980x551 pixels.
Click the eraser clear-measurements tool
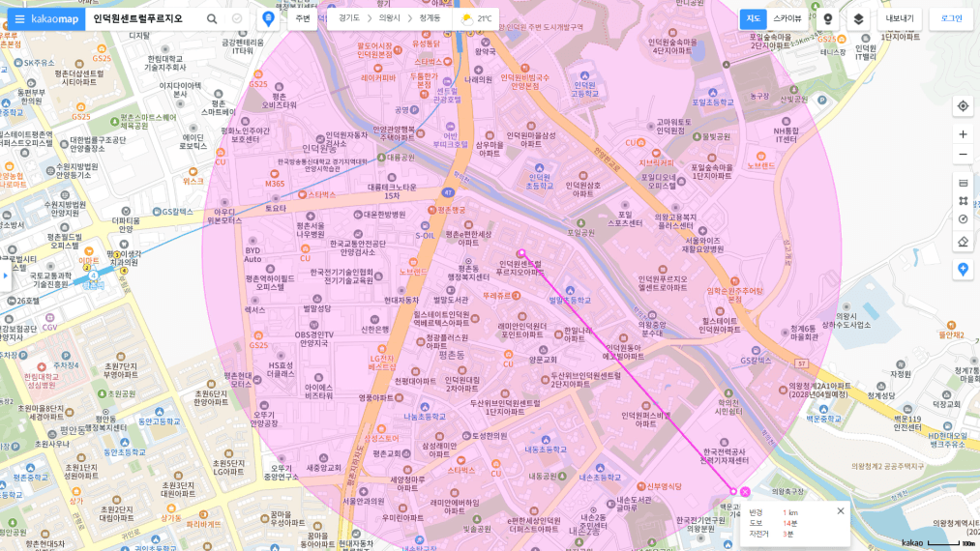[x=964, y=242]
